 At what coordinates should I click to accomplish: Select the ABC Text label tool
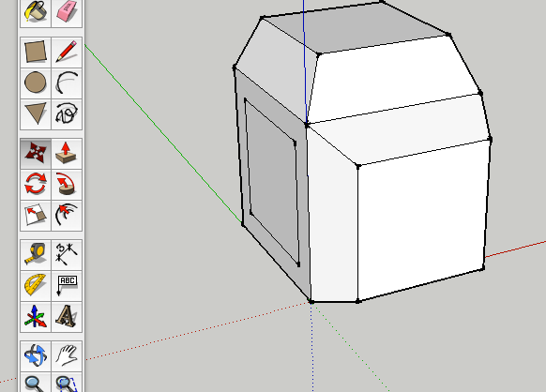click(67, 286)
